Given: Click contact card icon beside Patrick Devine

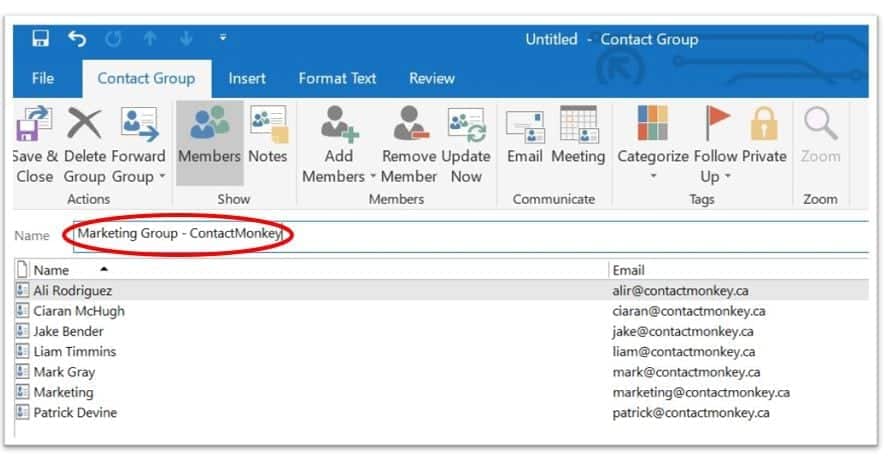Looking at the screenshot, I should [22, 412].
